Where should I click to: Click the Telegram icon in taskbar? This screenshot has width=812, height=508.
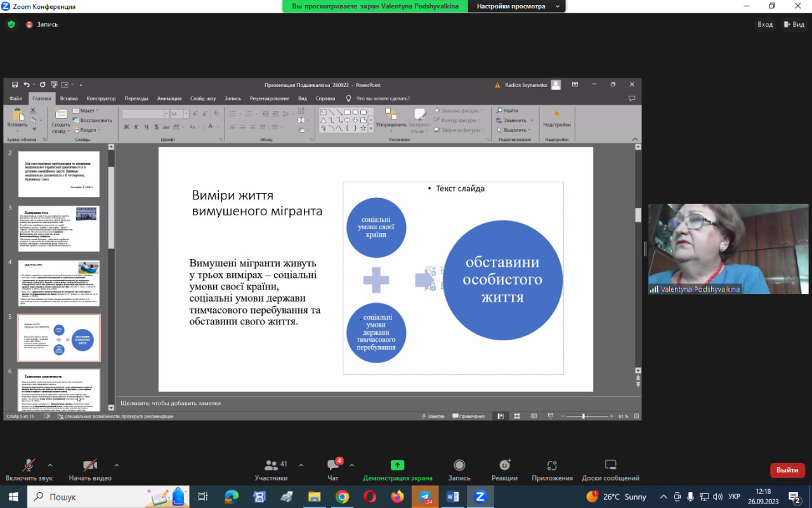425,497
